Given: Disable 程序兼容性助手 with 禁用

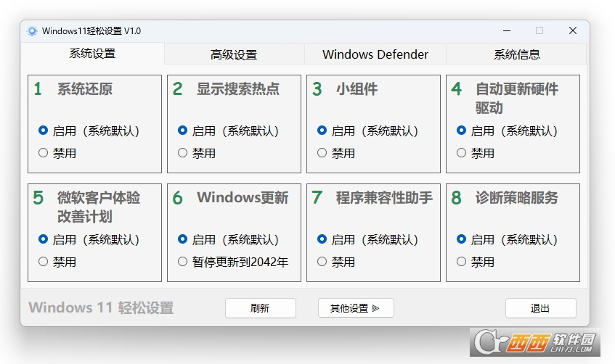Looking at the screenshot, I should tap(336, 261).
